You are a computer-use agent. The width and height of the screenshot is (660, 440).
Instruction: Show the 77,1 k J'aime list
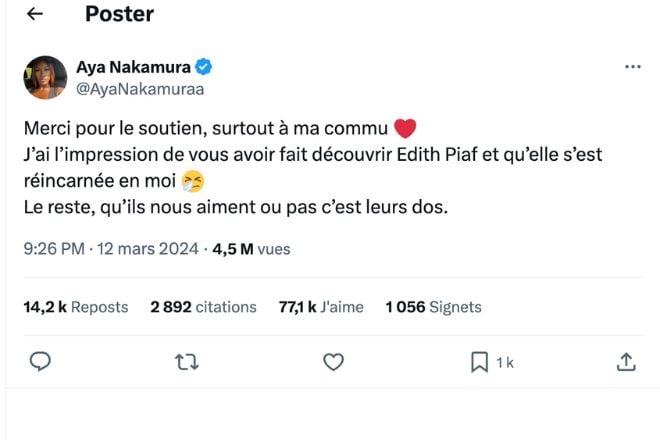click(x=321, y=307)
